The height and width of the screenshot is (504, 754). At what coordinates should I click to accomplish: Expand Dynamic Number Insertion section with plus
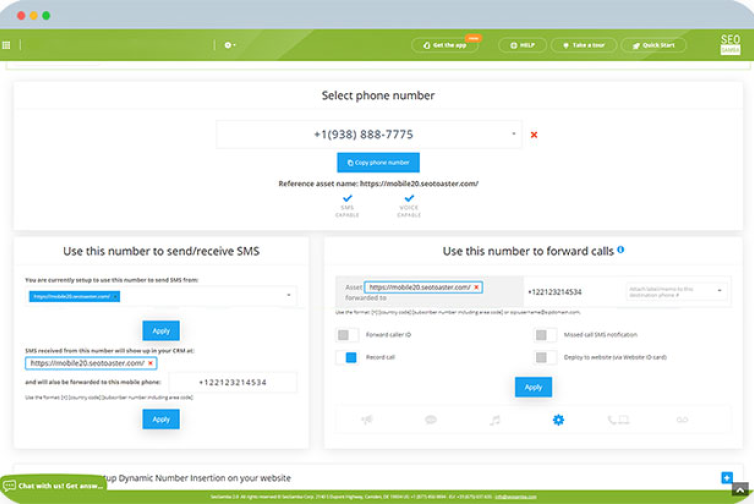pyautogui.click(x=727, y=478)
